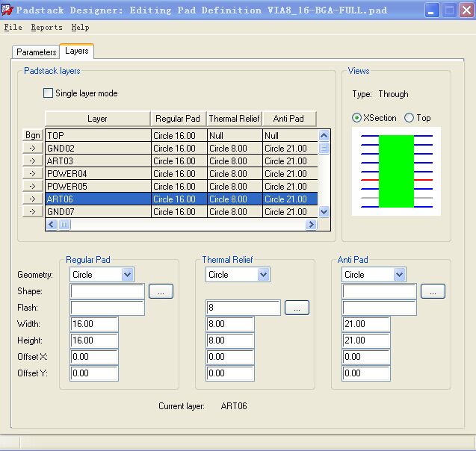Click the arrow button beside GND07 layer

tap(33, 212)
